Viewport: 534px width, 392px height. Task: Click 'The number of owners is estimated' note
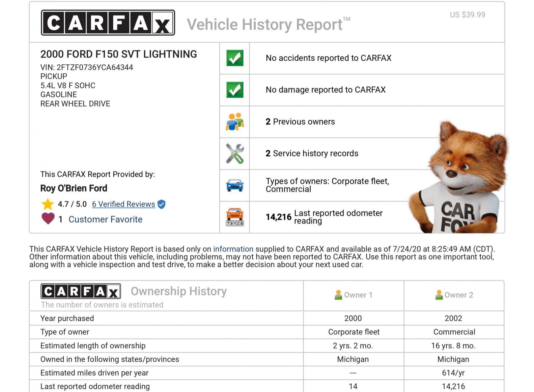[x=102, y=305]
